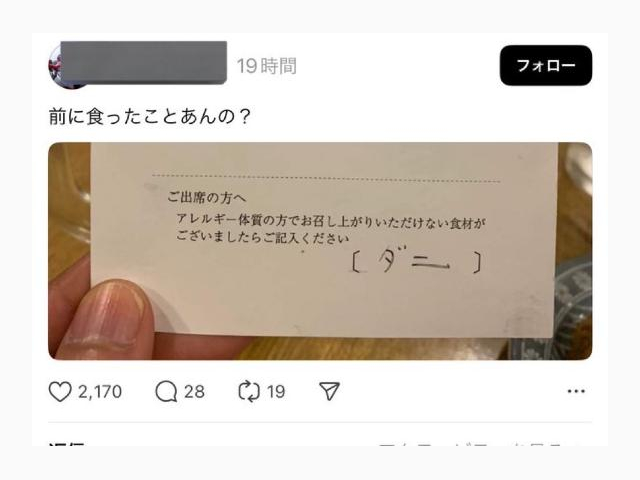
Task: Share post via paper plane icon
Action: [329, 391]
